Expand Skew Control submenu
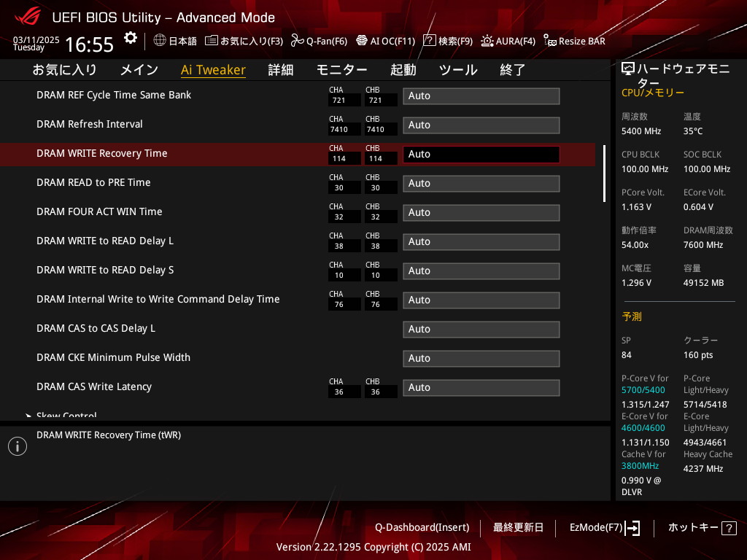The height and width of the screenshot is (560, 747). pos(66,415)
